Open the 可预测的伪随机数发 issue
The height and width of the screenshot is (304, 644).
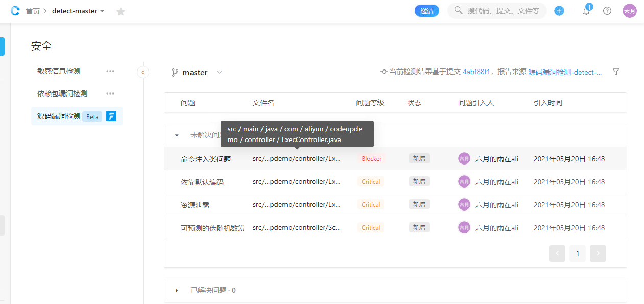click(212, 228)
